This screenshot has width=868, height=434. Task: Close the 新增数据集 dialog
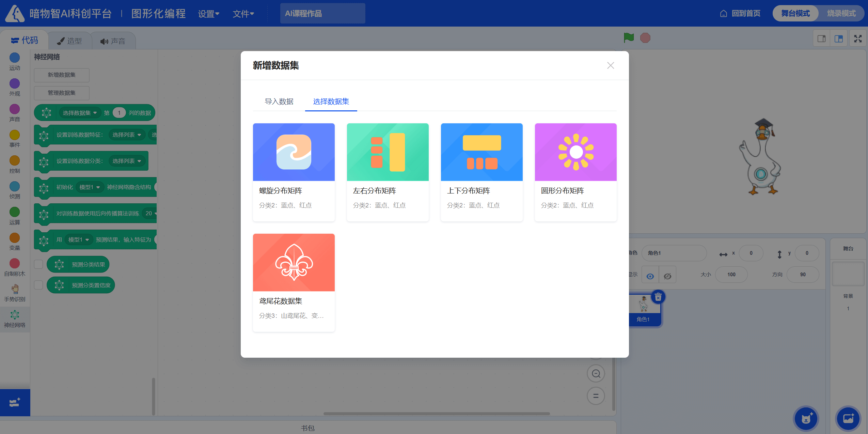tap(611, 65)
